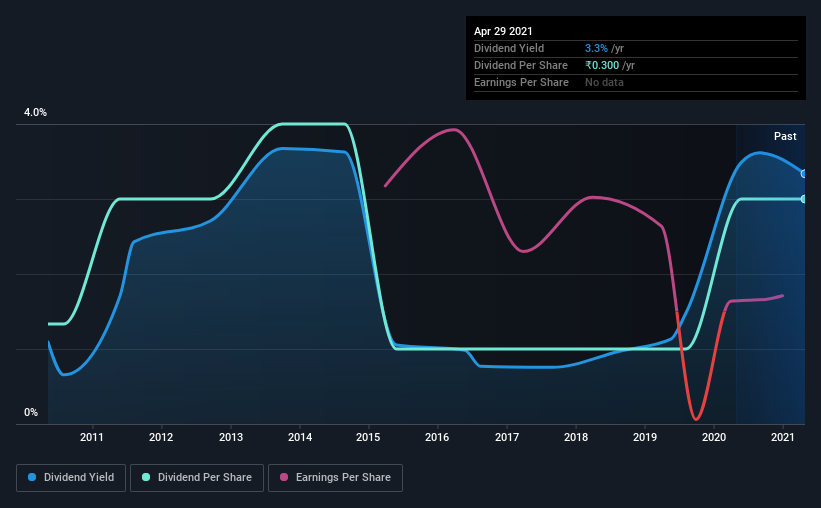This screenshot has width=821, height=508.
Task: Click the Past label on the chart
Action: (x=785, y=136)
